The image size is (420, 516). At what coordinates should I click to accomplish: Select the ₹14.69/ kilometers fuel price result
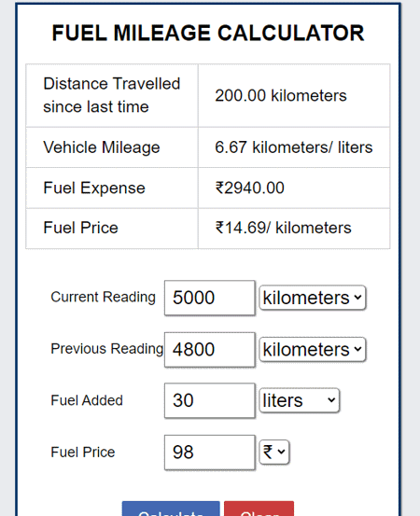point(283,228)
